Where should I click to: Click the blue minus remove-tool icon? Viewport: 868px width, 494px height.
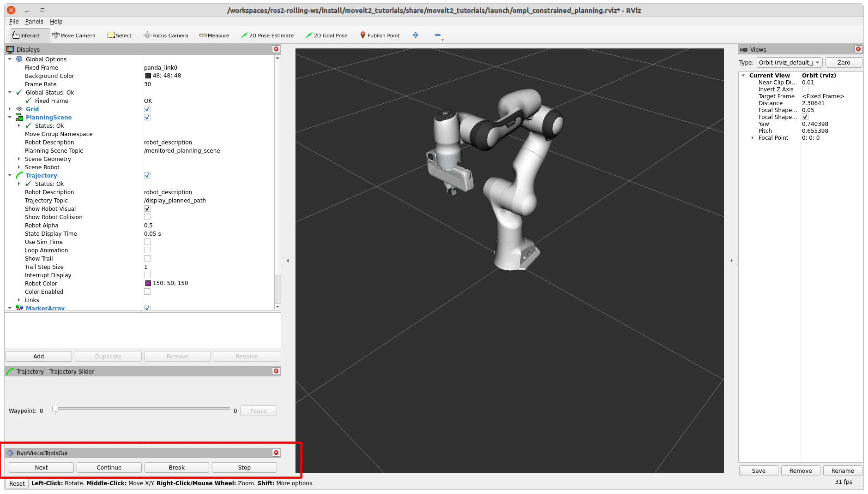click(438, 36)
